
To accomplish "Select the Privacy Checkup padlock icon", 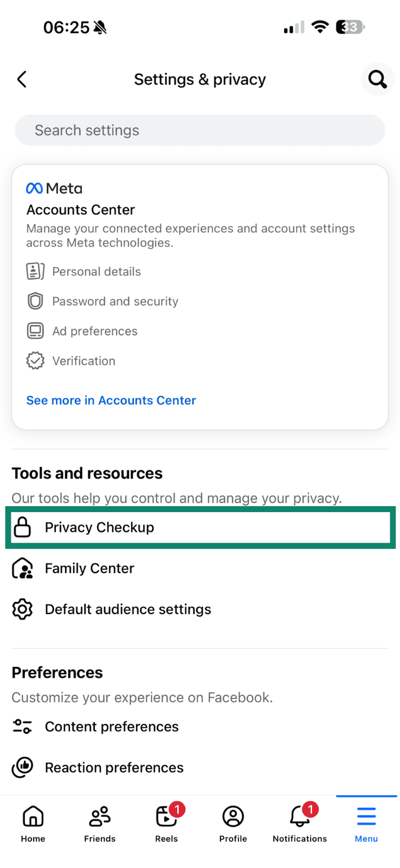I will click(24, 527).
